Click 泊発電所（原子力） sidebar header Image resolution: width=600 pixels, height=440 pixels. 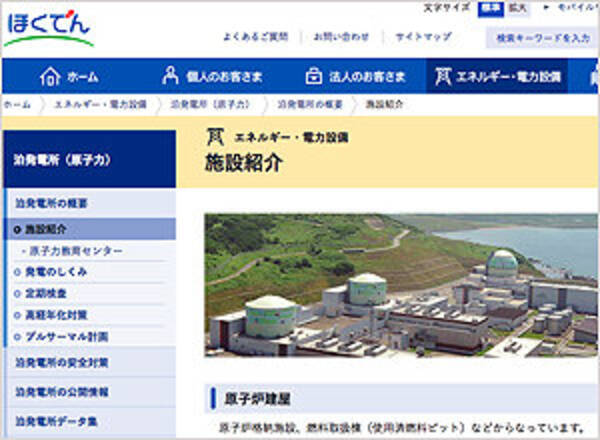coord(90,159)
